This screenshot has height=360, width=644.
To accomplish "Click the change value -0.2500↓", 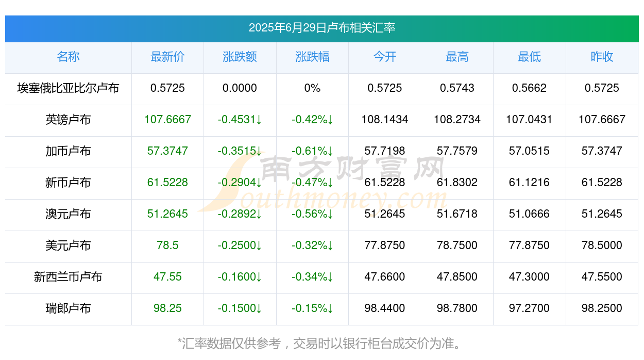I will 240,246.
